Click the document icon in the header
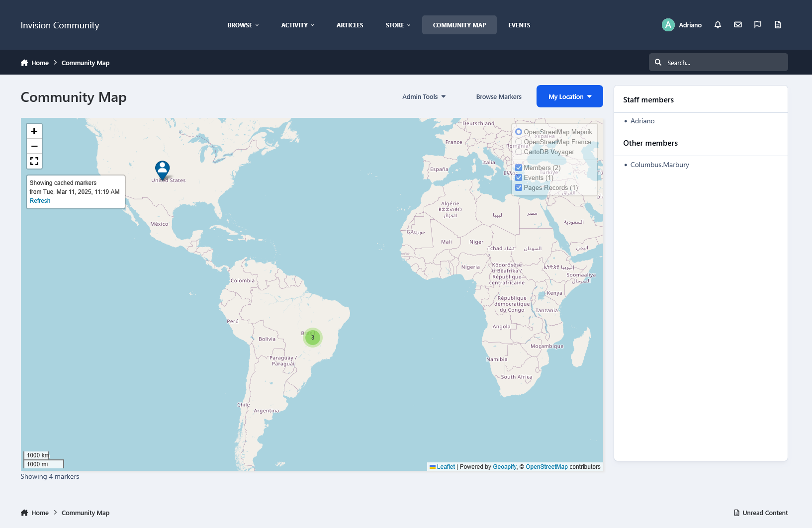This screenshot has width=812, height=528. click(778, 25)
